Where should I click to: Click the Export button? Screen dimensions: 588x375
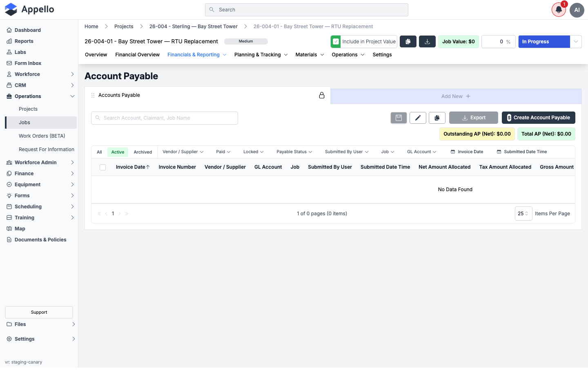point(474,118)
